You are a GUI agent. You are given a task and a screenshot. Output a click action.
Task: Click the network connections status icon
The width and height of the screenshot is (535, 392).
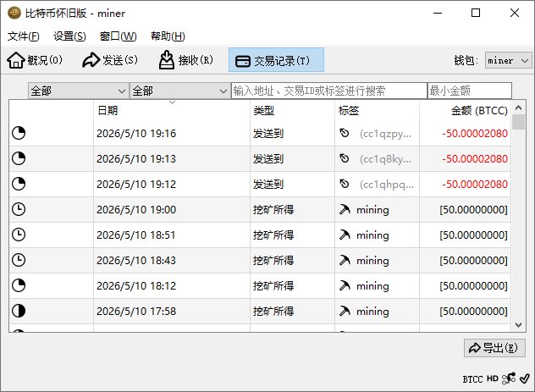coord(509,378)
